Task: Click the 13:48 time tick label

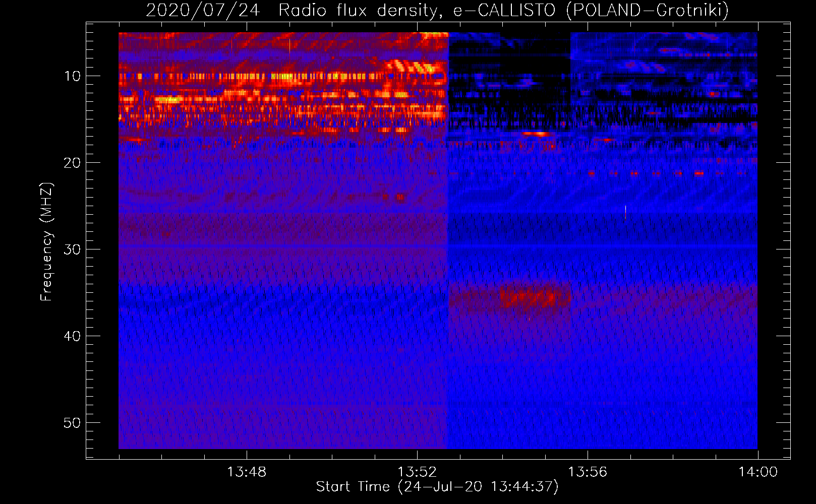Action: 246,472
